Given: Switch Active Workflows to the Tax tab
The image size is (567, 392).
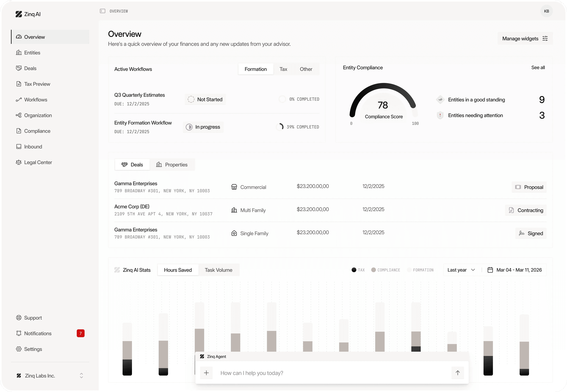Looking at the screenshot, I should 283,69.
